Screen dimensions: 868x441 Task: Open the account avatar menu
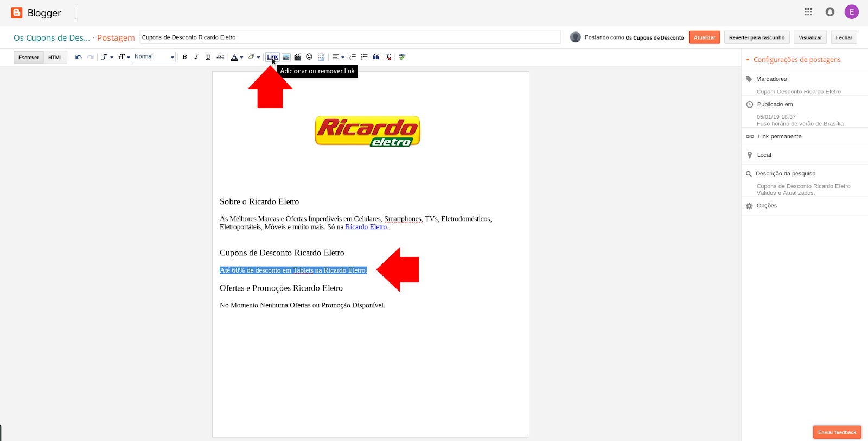852,12
